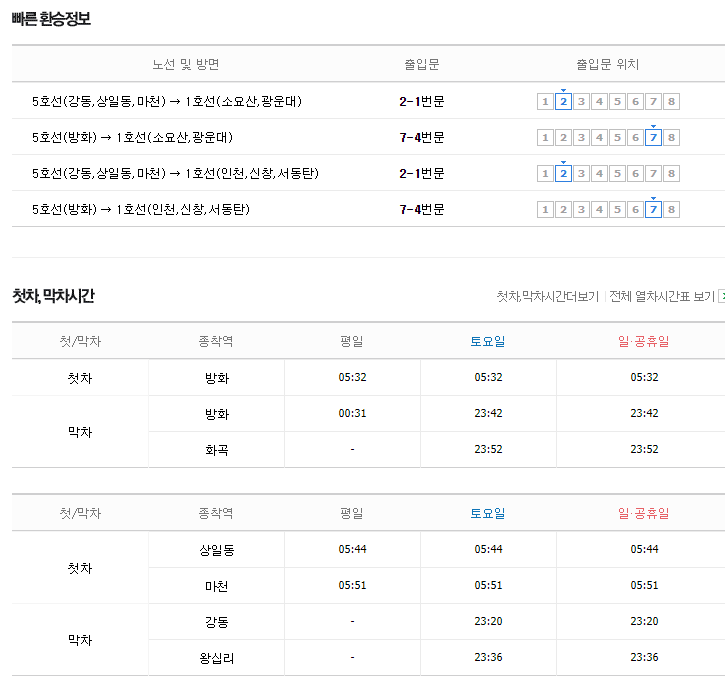Viewport: 725px width, 679px height.
Task: Select 토요일 column header in first timetable
Action: click(x=488, y=341)
